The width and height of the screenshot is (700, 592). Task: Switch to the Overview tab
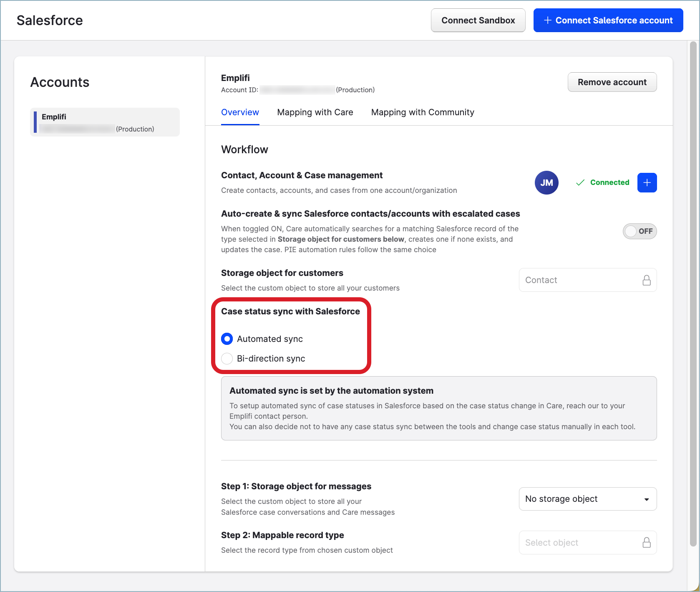[240, 112]
